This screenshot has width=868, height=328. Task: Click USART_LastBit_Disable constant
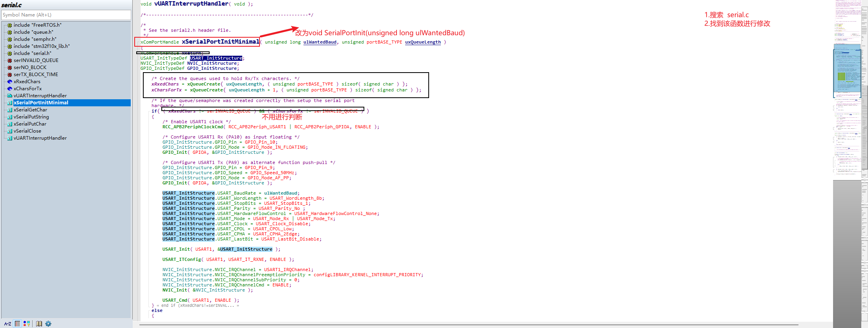point(290,239)
